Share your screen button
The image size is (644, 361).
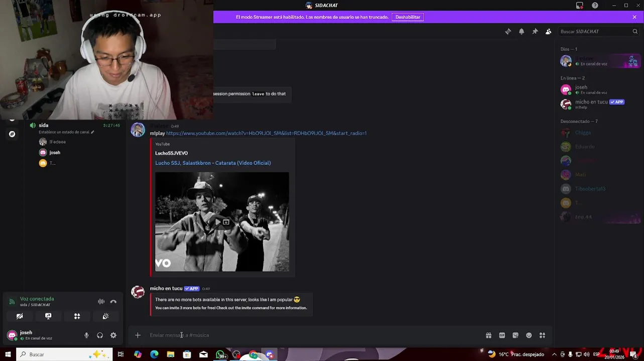click(48, 316)
